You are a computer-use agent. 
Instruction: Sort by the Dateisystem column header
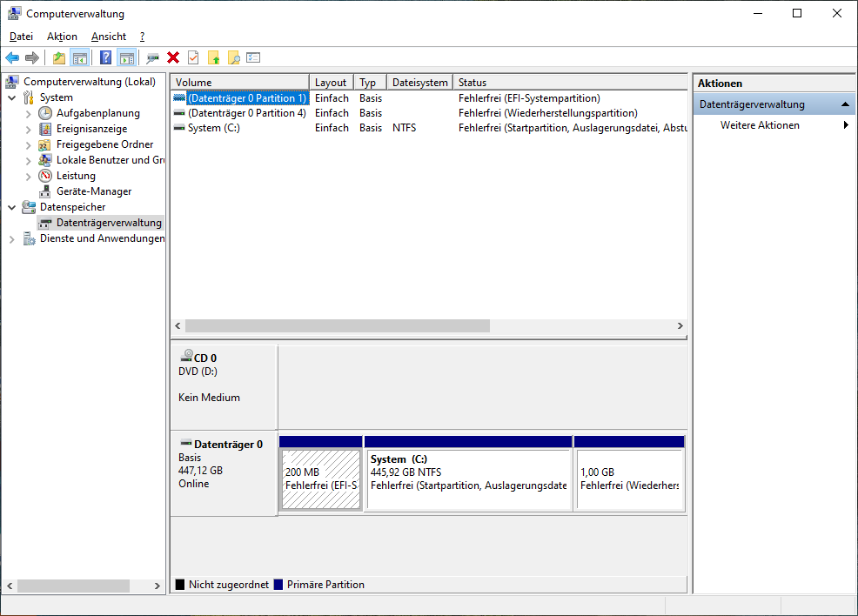coord(419,82)
